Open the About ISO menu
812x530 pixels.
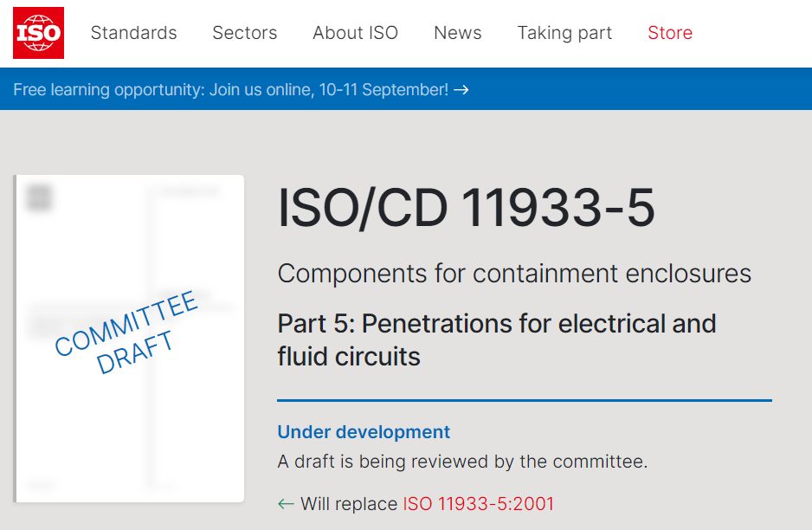click(355, 33)
